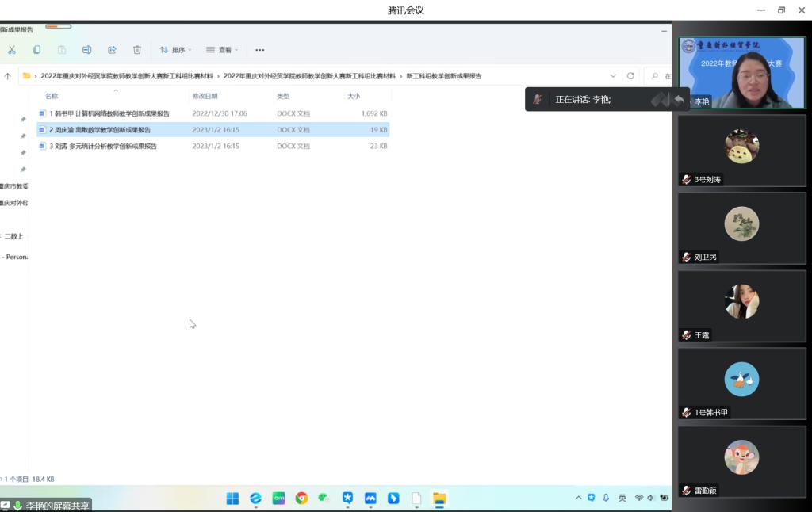Open Chrome from the taskbar

(x=301, y=499)
